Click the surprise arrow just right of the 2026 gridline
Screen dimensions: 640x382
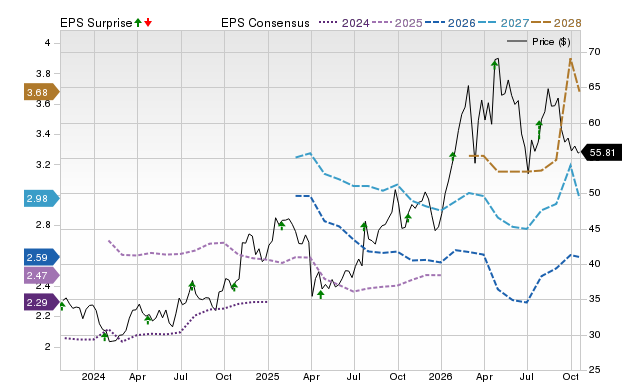(x=452, y=156)
